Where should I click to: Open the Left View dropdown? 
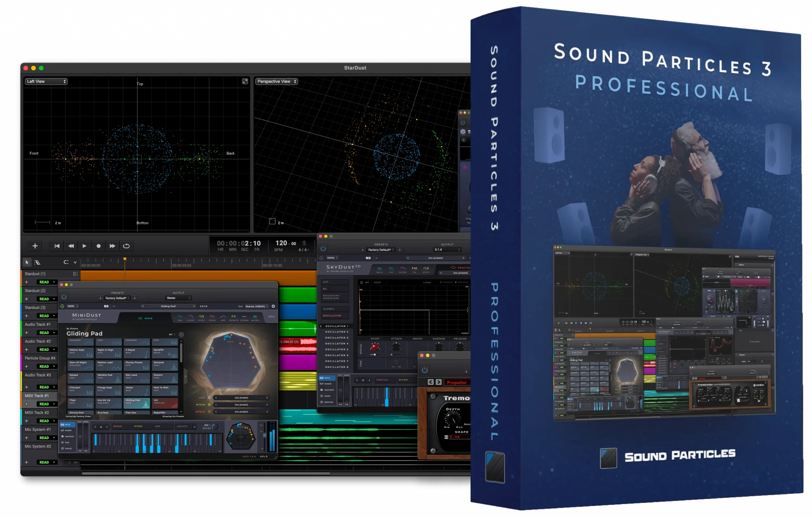pyautogui.click(x=46, y=81)
